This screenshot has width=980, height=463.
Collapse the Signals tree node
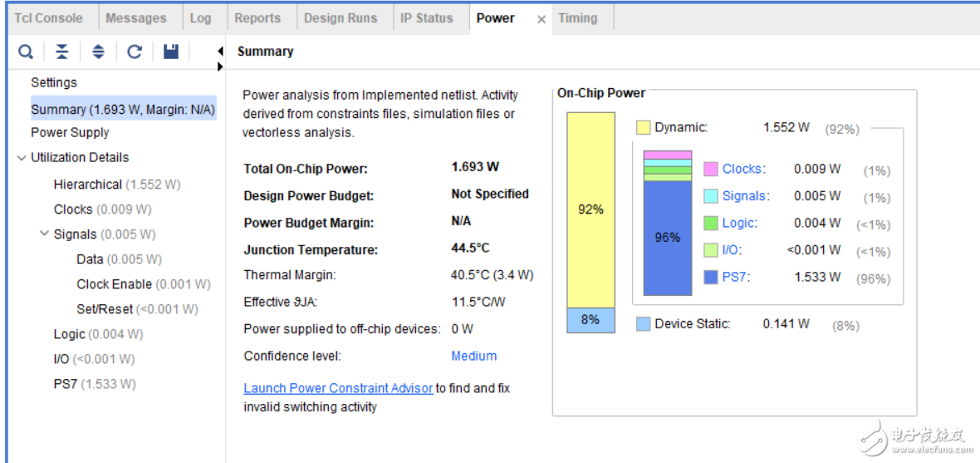coord(44,234)
